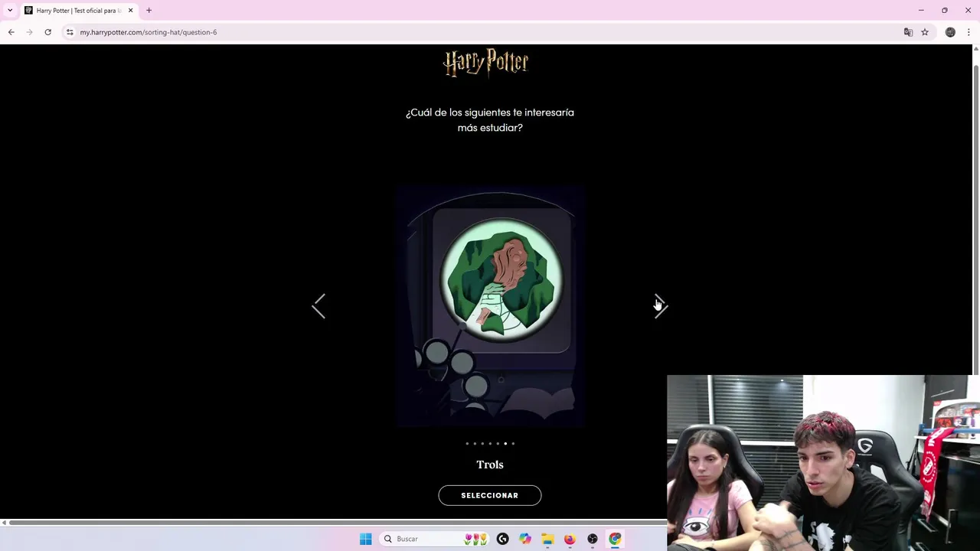Open the Chrome profile avatar
The image size is (980, 551).
[950, 32]
